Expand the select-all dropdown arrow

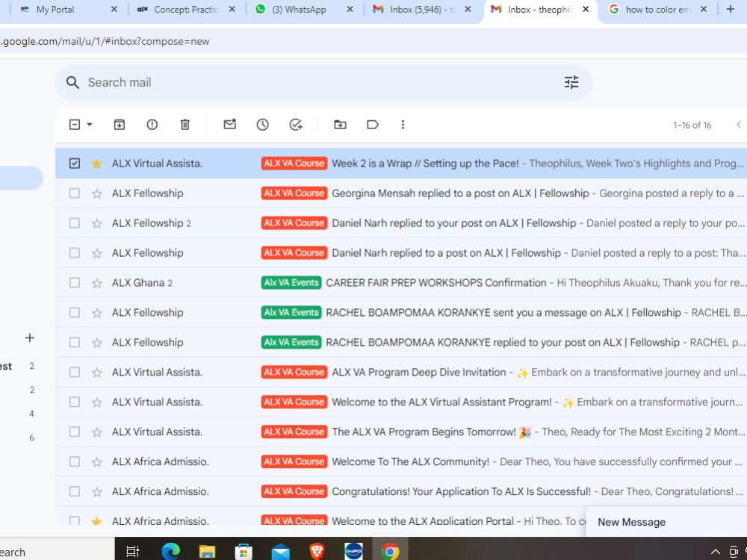90,125
